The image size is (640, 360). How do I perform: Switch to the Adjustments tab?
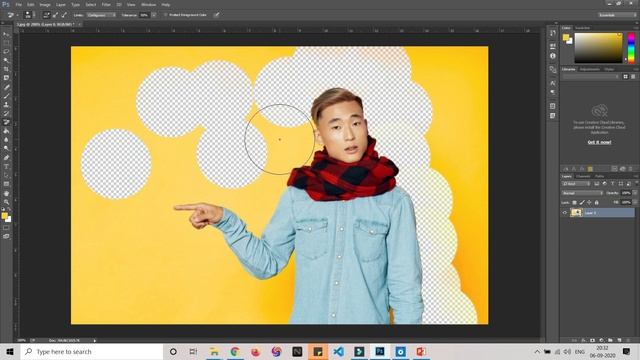[589, 69]
